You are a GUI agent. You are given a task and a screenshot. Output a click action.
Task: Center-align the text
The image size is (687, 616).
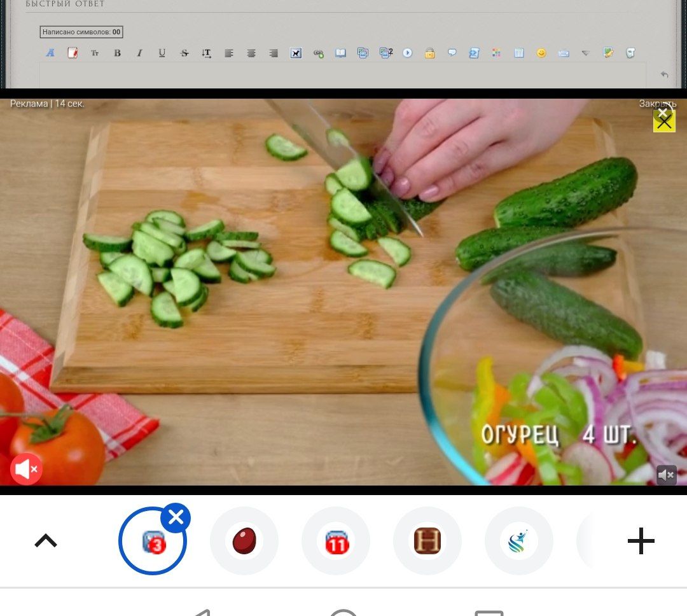251,53
